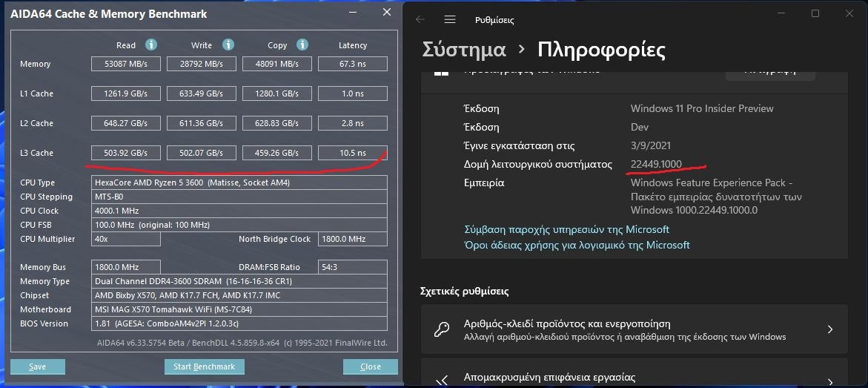Open the Microsoft Services Agreement link
The width and height of the screenshot is (868, 388).
tap(566, 229)
